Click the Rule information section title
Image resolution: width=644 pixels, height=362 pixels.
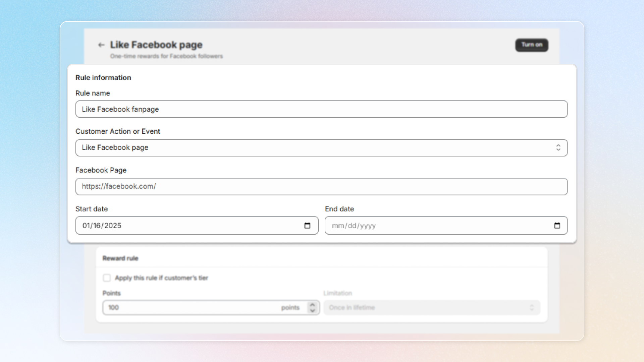(x=103, y=78)
